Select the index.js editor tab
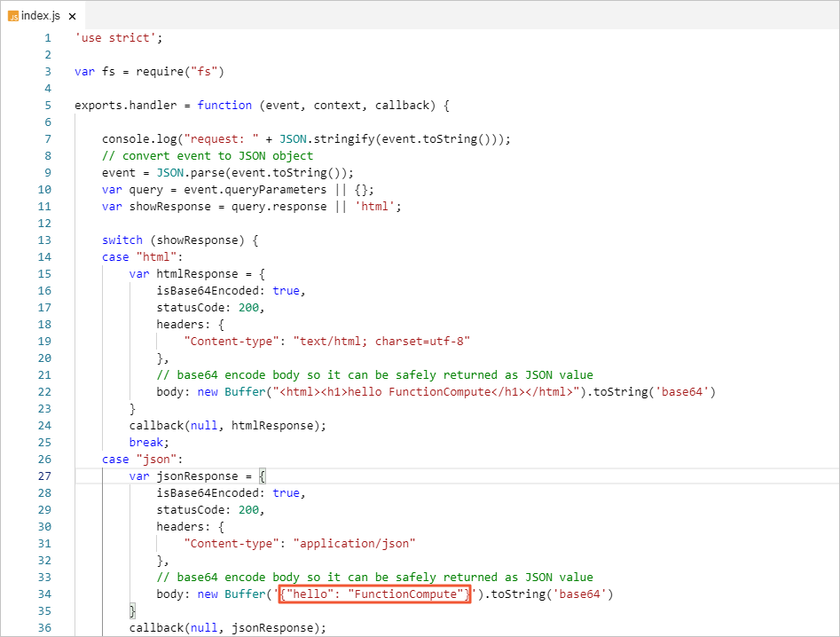 43,16
